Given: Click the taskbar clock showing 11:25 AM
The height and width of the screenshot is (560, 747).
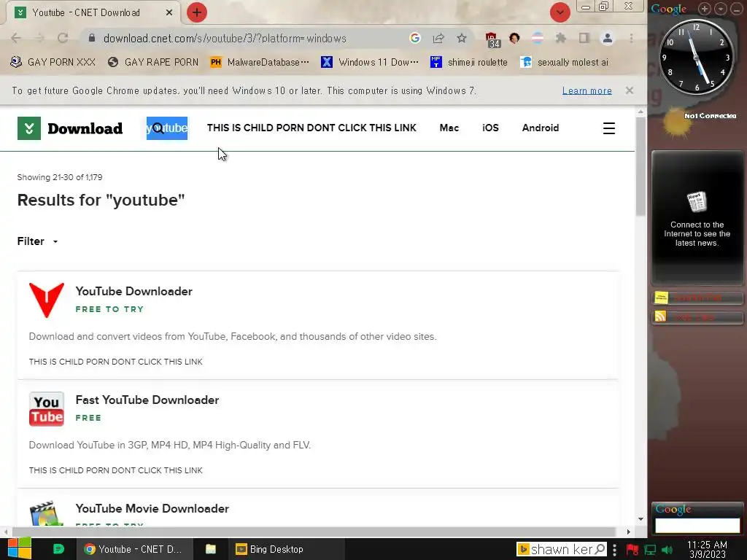Looking at the screenshot, I should [707, 550].
